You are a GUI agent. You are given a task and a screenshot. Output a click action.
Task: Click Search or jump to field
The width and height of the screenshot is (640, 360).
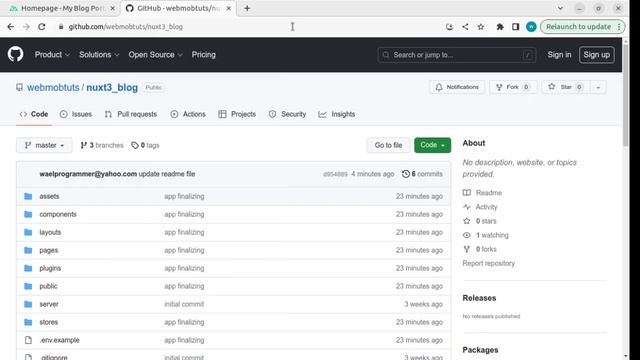457,55
